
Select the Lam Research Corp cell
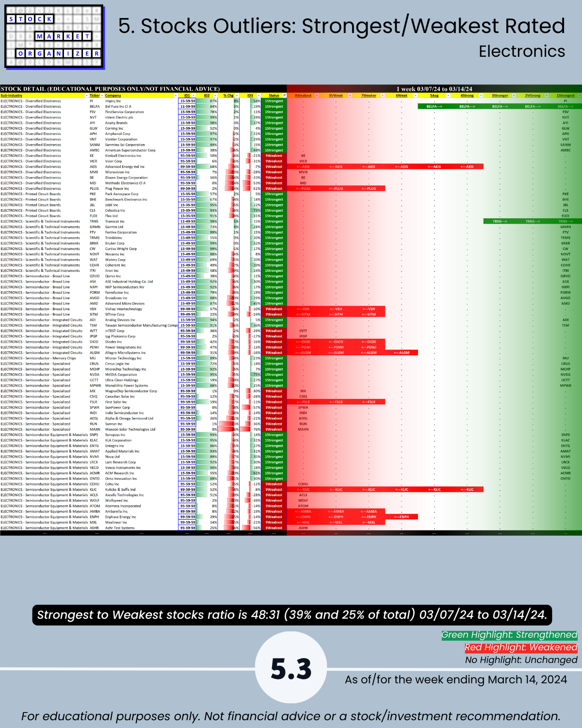click(141, 462)
